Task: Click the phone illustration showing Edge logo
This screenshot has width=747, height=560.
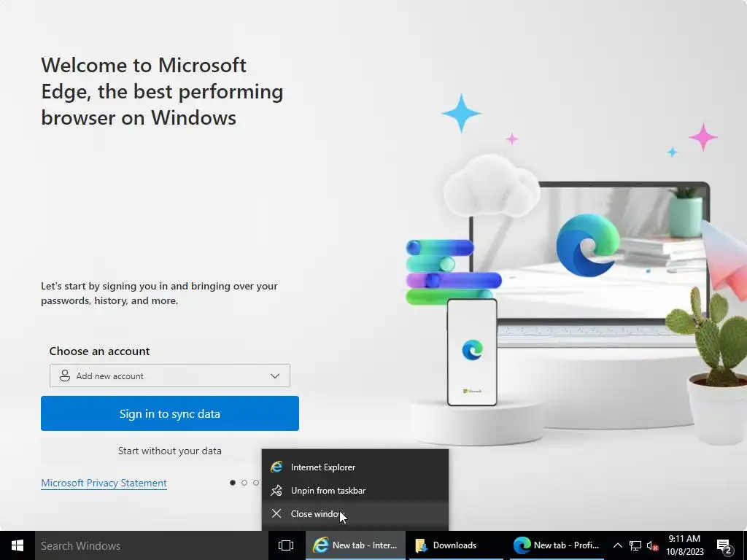Action: pyautogui.click(x=472, y=352)
